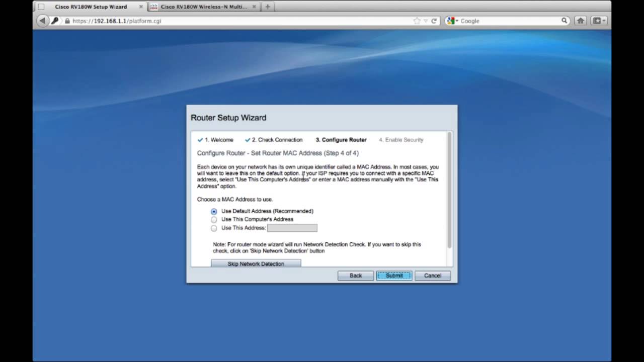Select step 3. Configure Router
The width and height of the screenshot is (644, 362).
point(341,140)
